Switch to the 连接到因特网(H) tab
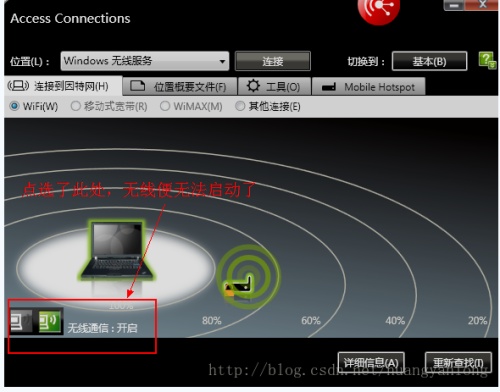Screen dimensions: 500x392 [63, 86]
